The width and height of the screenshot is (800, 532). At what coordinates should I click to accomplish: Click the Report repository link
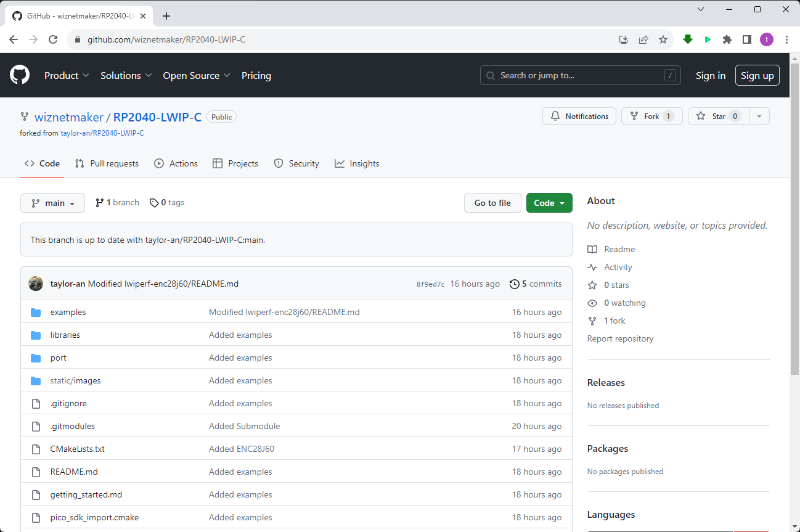point(620,338)
